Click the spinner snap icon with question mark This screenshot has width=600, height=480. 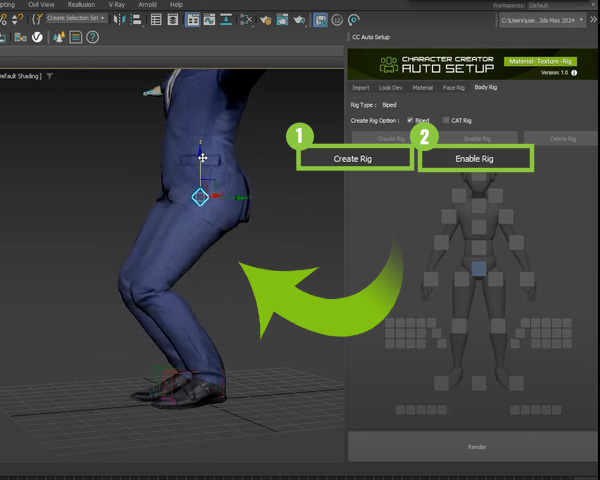pos(17,19)
